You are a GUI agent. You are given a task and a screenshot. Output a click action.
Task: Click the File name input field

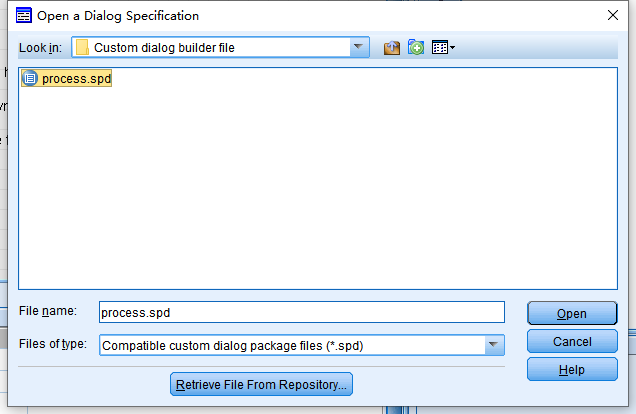[x=302, y=312]
